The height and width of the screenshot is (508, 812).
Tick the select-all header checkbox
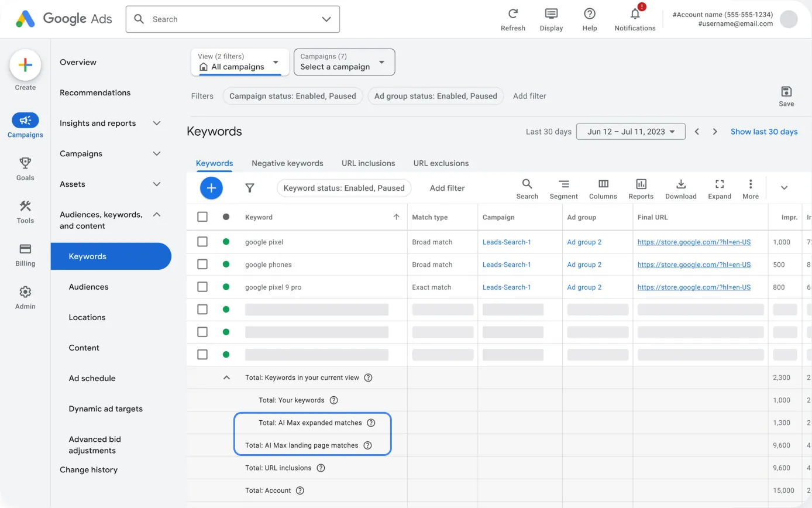[x=202, y=217]
